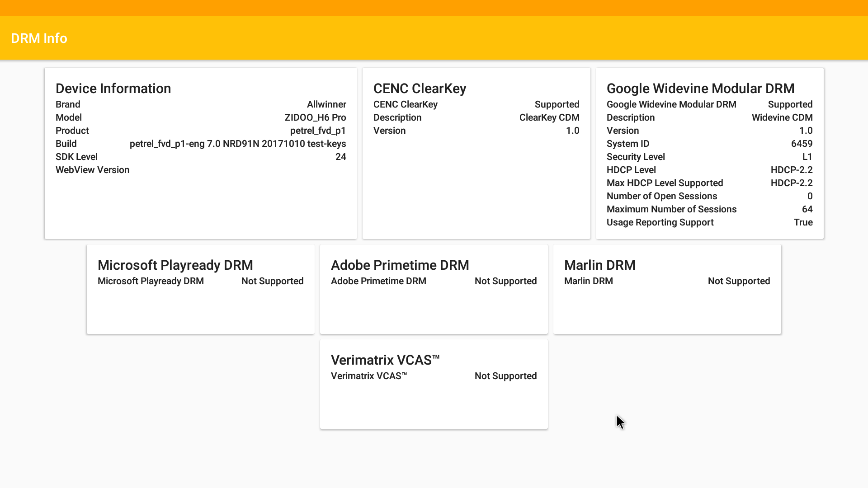
Task: Select the Usage Reporting Support label
Action: pos(660,222)
